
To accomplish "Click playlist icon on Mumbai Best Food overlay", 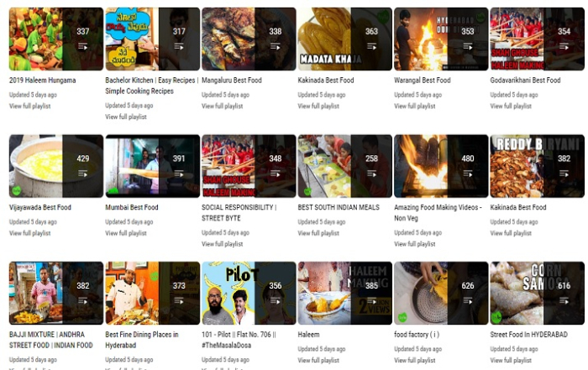I will (x=179, y=174).
